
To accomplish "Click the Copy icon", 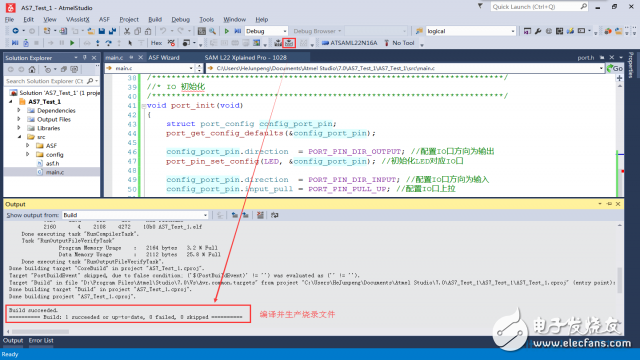I will [138, 31].
